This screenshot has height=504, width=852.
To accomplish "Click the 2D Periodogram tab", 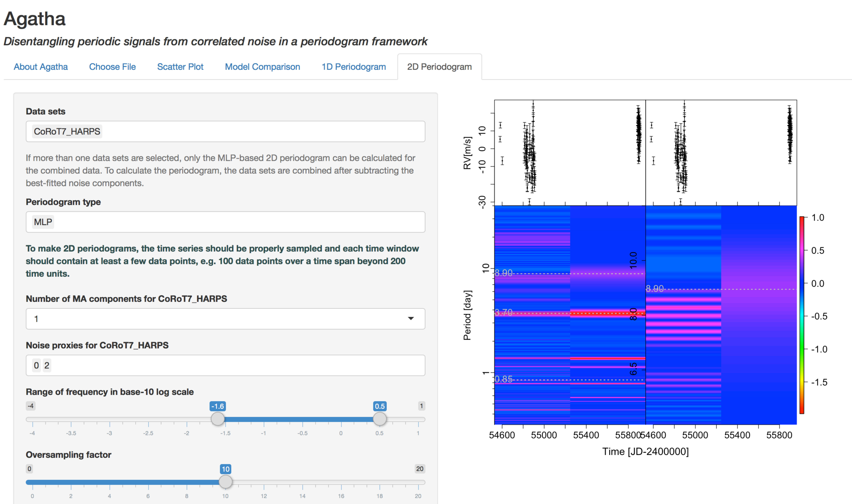I will pos(439,67).
